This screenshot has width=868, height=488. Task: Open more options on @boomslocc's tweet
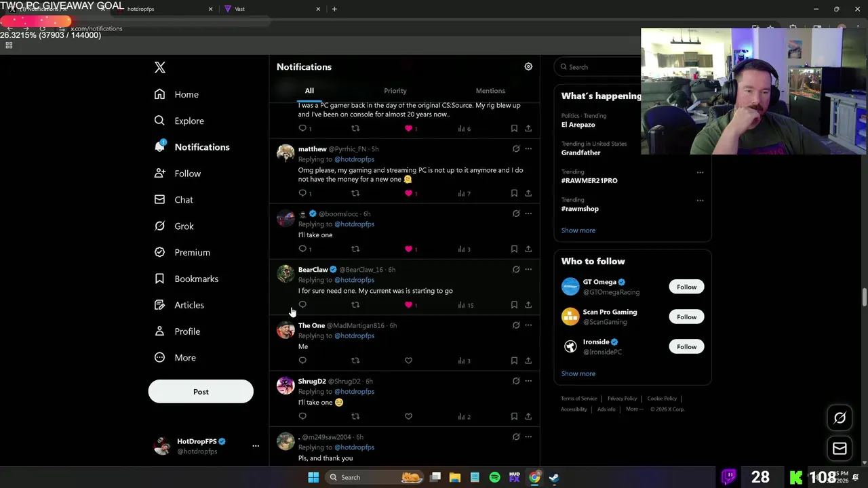point(528,213)
